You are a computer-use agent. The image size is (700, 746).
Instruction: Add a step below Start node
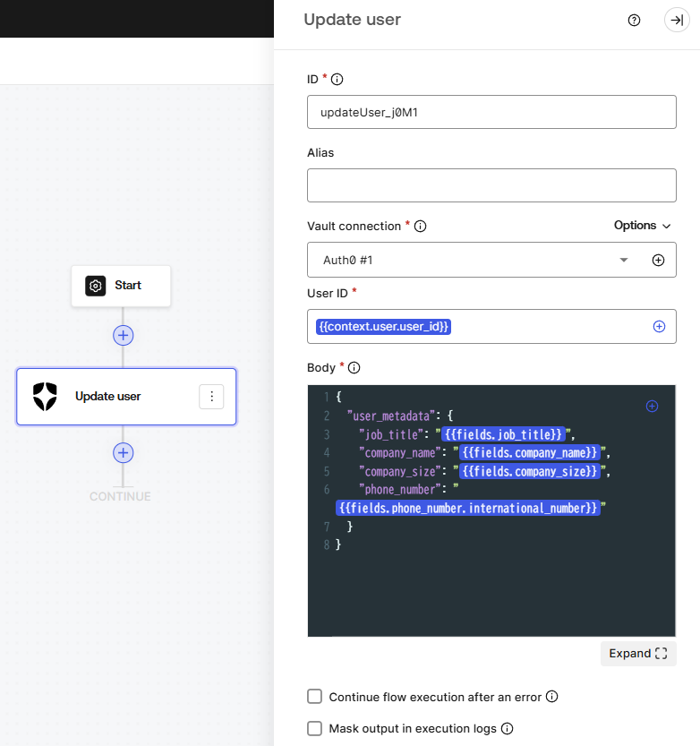point(124,336)
